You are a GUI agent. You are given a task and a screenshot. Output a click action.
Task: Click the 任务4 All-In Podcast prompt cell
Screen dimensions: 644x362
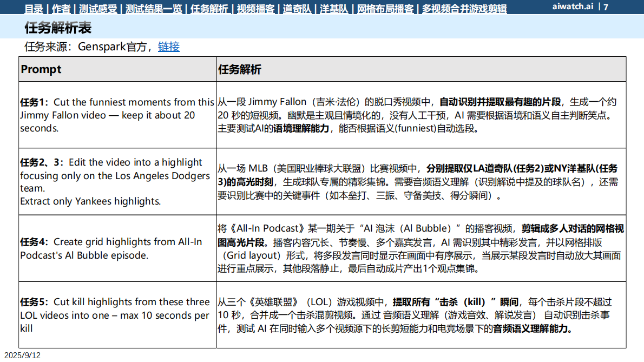pyautogui.click(x=117, y=248)
